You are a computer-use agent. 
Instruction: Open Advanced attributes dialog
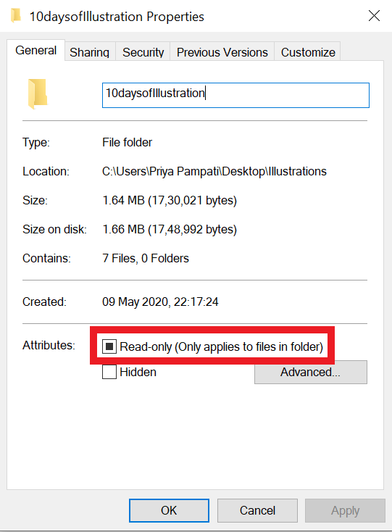coord(311,373)
